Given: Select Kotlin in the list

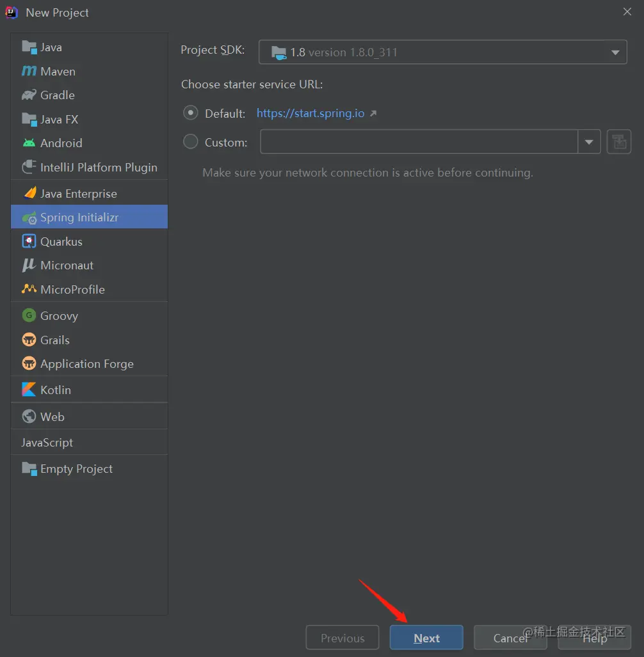Looking at the screenshot, I should (x=90, y=390).
